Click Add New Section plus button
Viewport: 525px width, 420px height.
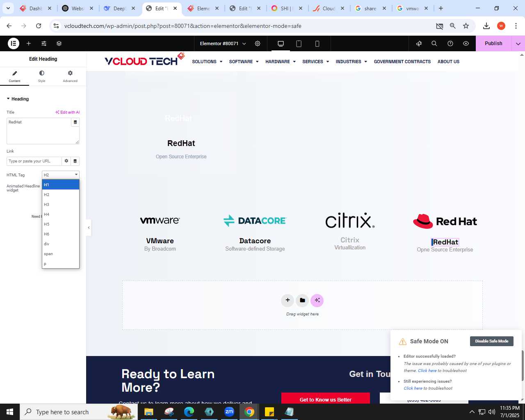288,300
